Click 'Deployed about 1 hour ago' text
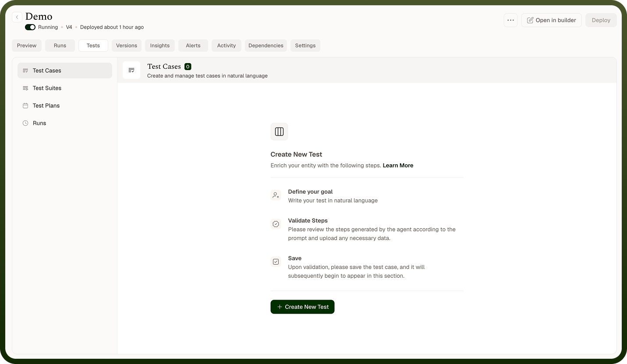The height and width of the screenshot is (364, 627). tap(112, 27)
